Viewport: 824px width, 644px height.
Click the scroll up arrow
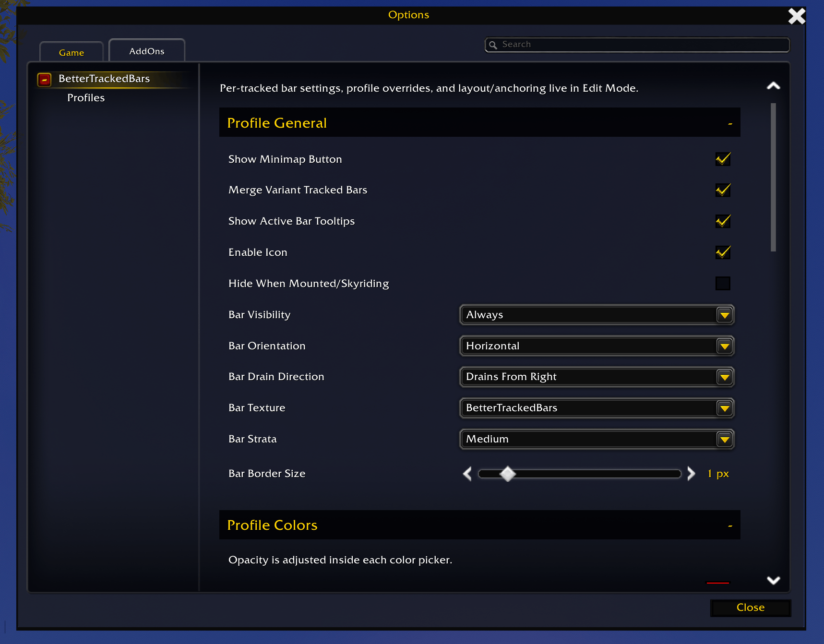(x=773, y=86)
